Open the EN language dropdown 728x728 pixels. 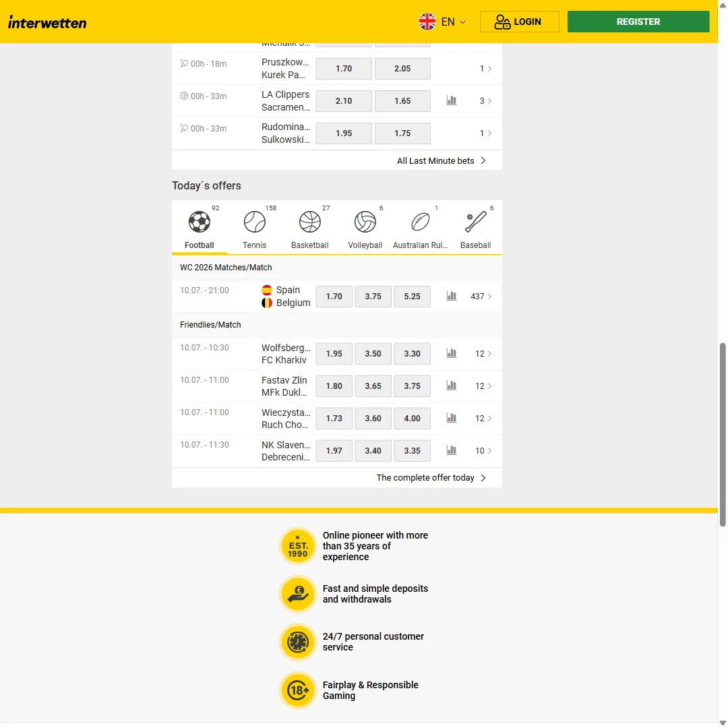pos(453,22)
